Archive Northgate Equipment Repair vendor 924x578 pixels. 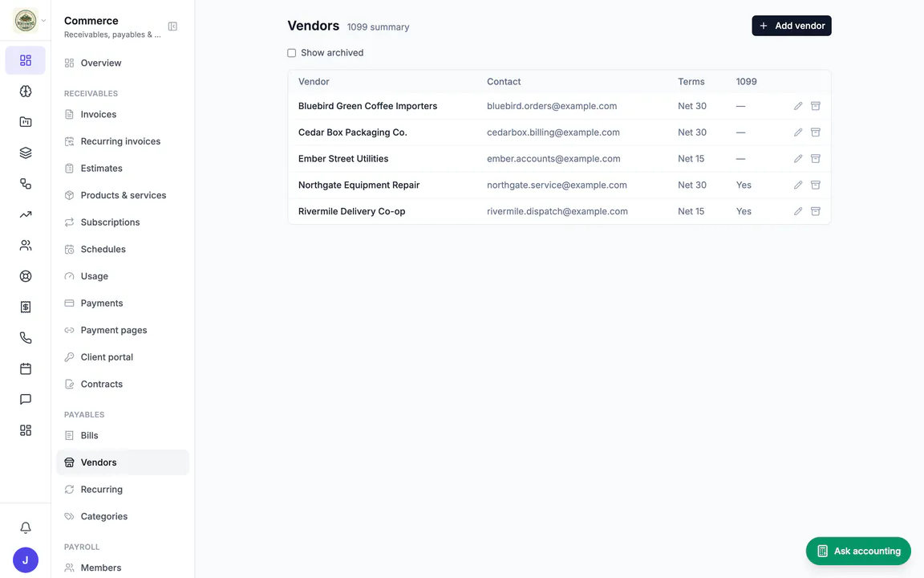(x=816, y=185)
